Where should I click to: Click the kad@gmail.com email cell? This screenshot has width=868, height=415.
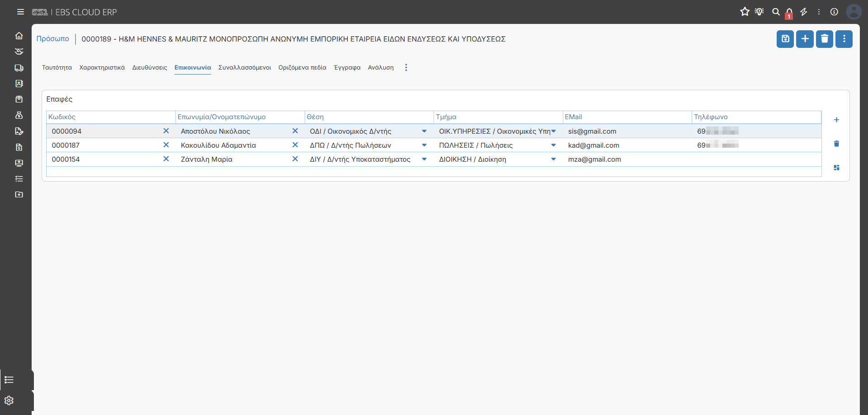[627, 145]
